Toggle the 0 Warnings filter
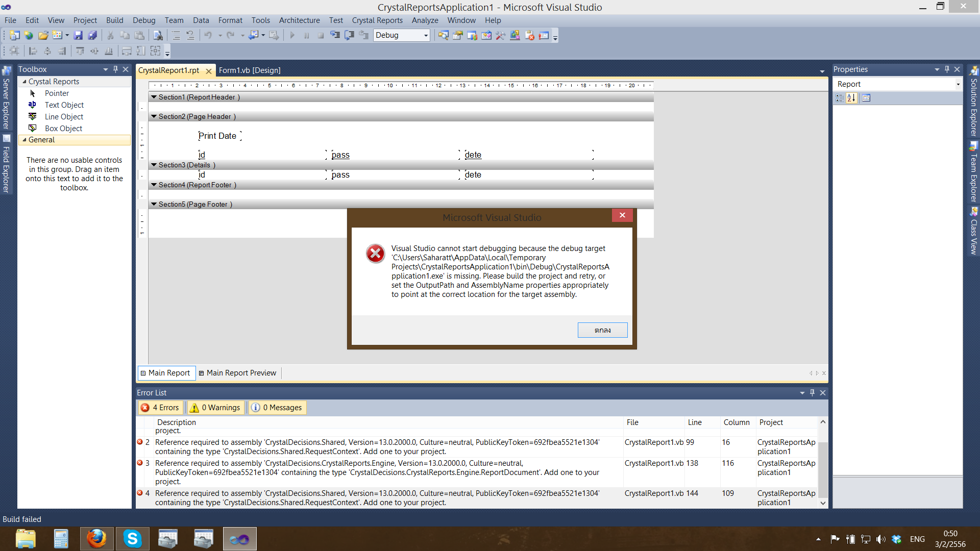The image size is (980, 551). click(x=215, y=408)
